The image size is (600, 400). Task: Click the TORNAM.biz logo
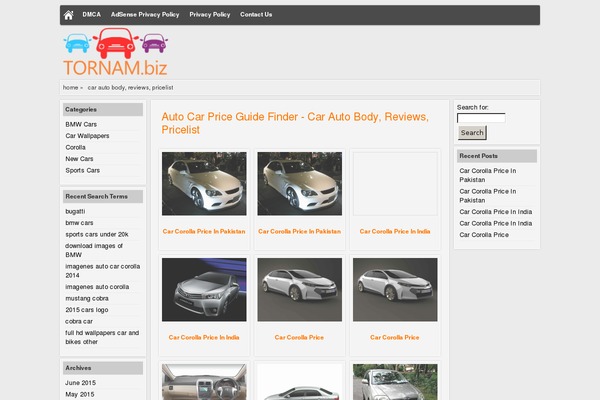coord(116,52)
